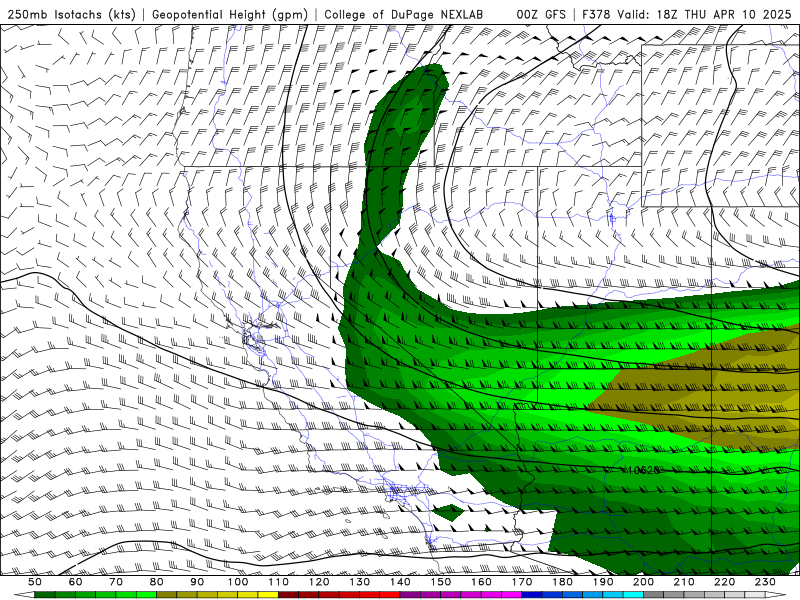Pick the bright yellow swatch just before 110
Screen dimensions: 800x600
[268, 595]
